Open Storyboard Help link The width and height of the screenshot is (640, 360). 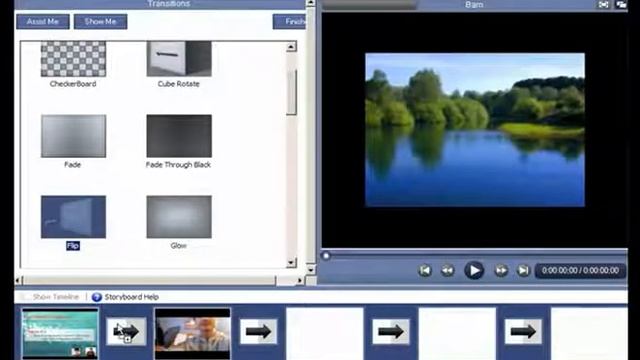131,297
